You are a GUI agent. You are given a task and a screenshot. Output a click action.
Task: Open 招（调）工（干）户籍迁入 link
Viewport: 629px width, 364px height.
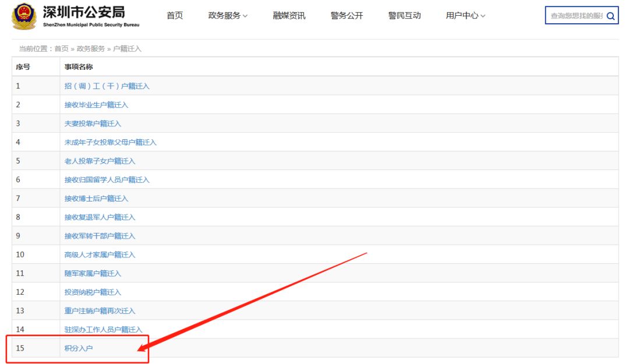pos(107,86)
